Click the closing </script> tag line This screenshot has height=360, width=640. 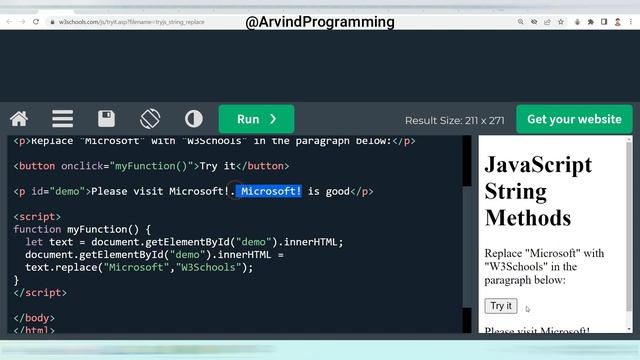40,293
